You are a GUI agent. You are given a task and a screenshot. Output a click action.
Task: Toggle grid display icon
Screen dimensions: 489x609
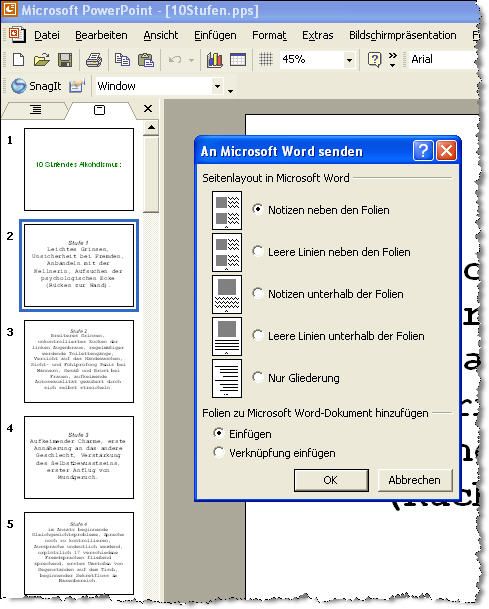266,59
